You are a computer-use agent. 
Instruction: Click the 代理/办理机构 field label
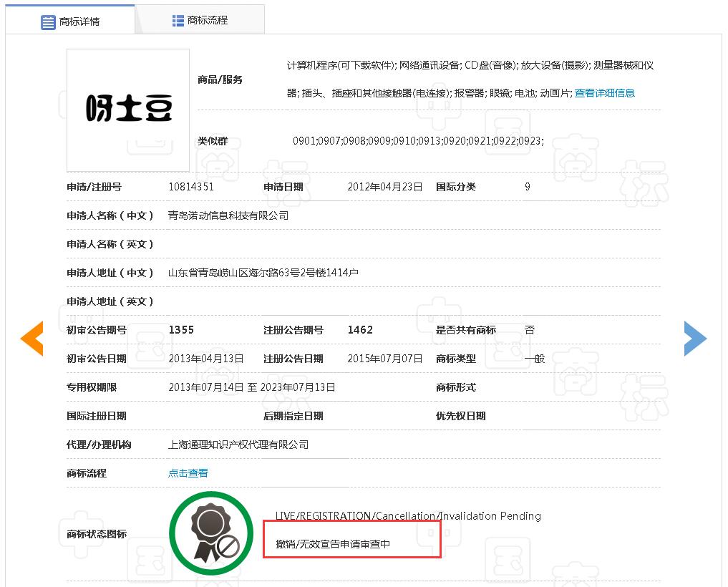(99, 445)
